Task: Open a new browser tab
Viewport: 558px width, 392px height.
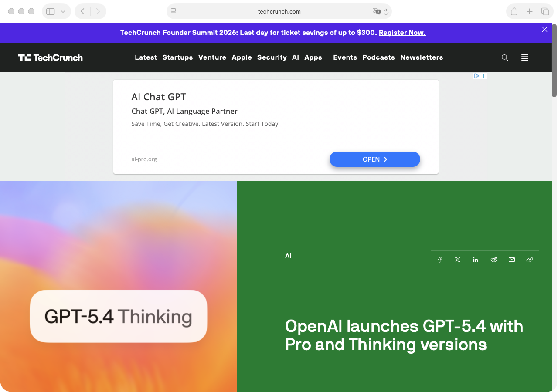Action: [529, 11]
